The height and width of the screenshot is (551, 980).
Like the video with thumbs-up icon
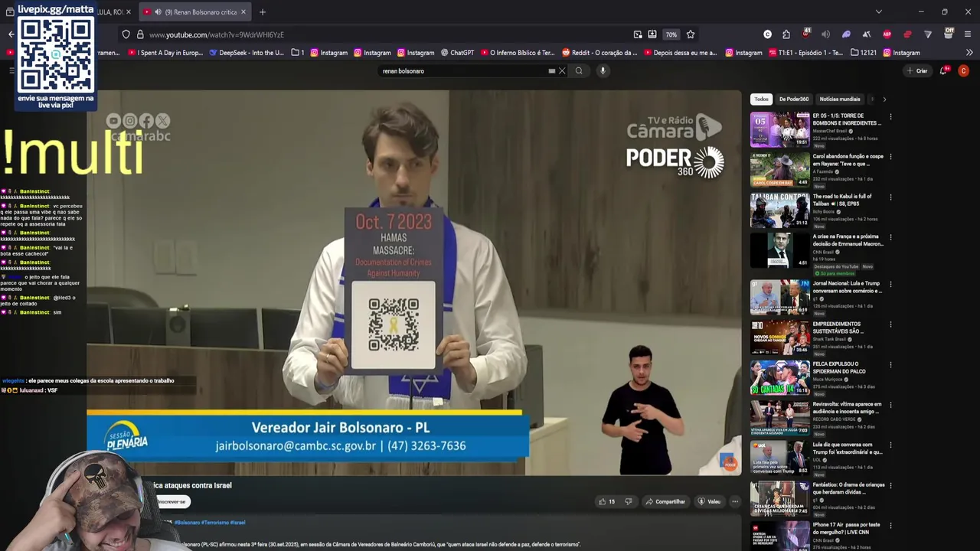(606, 501)
